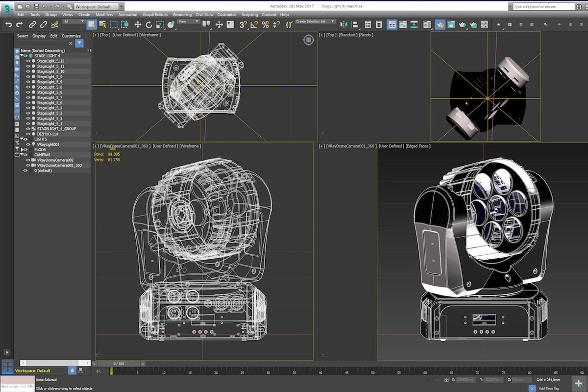
Task: Collapse the CAMERAS layer tree
Action: pos(22,155)
